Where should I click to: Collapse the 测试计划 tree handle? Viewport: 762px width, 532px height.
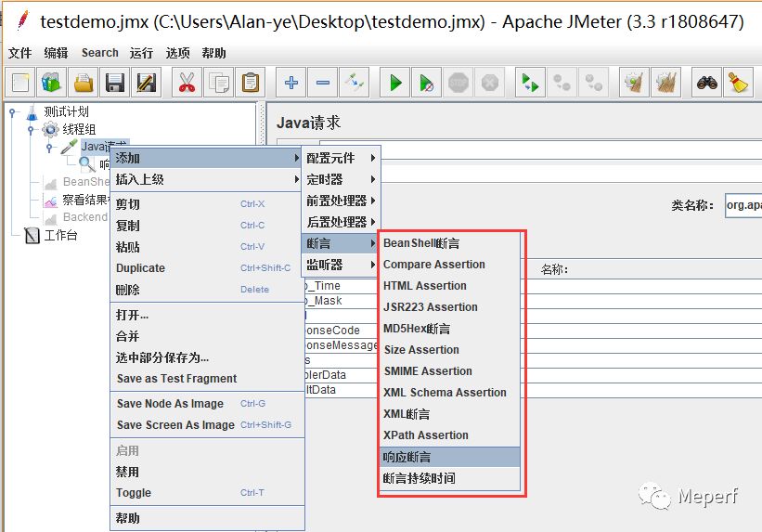[12, 112]
